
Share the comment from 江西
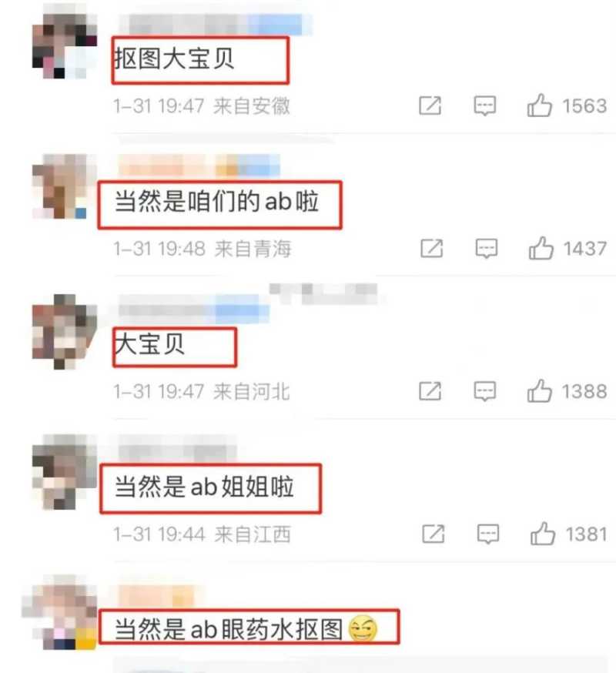434,534
